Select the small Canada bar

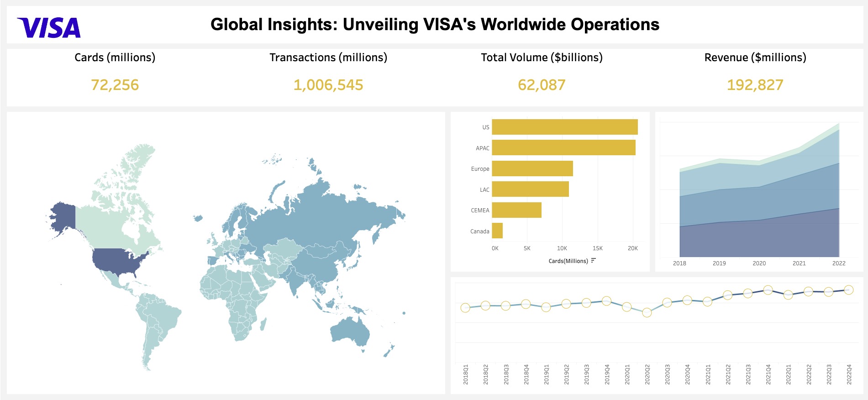[497, 231]
